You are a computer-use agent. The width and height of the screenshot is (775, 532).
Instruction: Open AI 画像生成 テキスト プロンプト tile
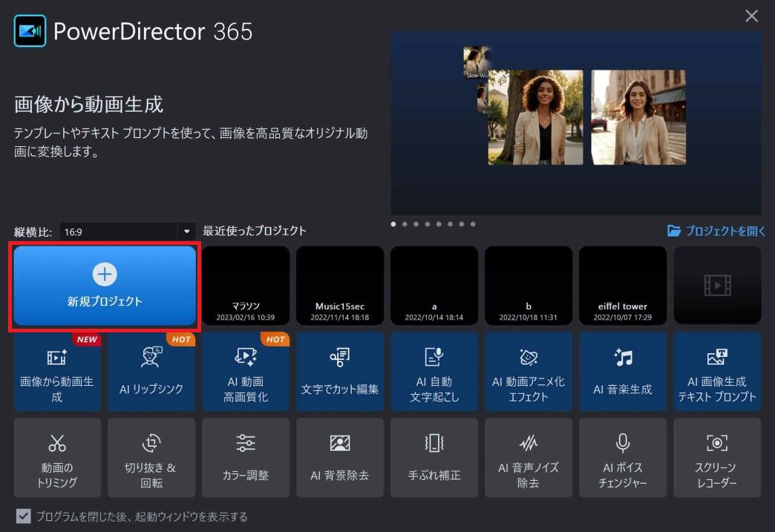click(717, 372)
